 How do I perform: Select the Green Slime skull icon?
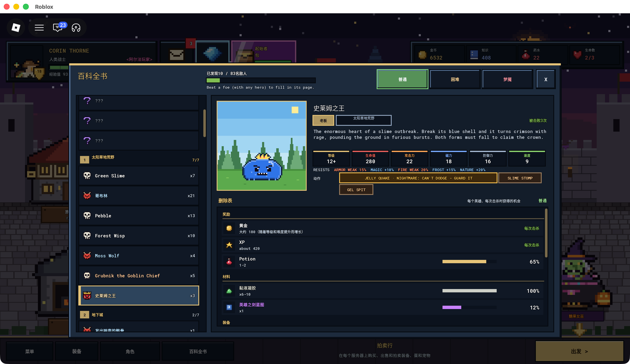coord(87,176)
